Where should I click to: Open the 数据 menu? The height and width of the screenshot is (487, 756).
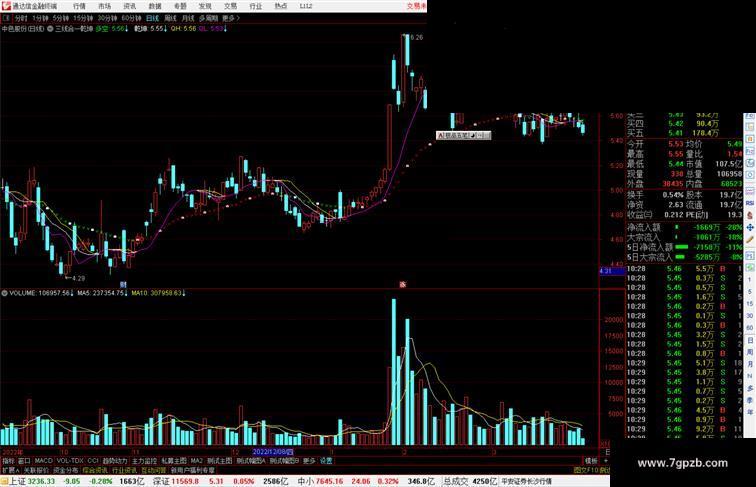[x=155, y=6]
